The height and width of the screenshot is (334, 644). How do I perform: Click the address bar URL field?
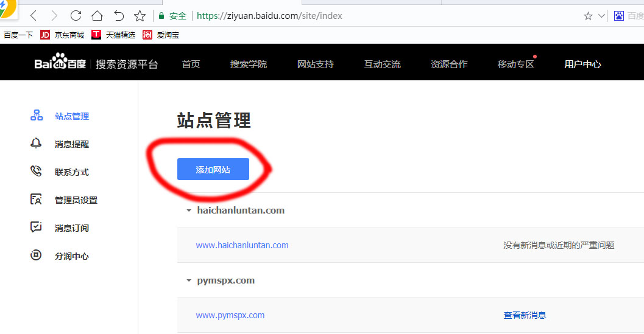269,16
